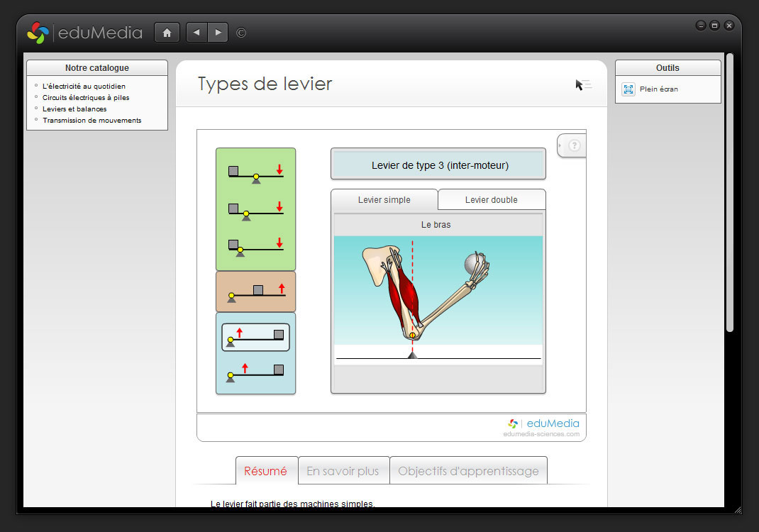This screenshot has height=532, width=759.
Task: Select the second green lever diagram
Action: pos(255,210)
